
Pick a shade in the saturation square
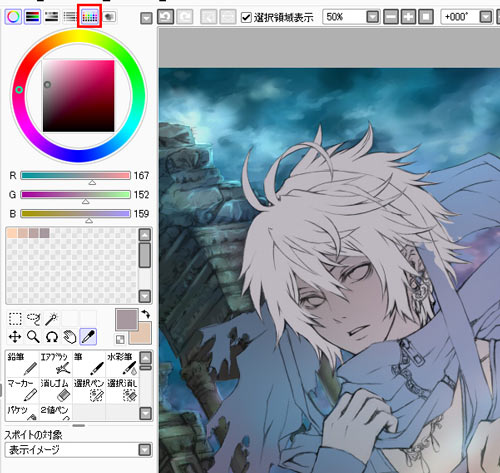[x=79, y=96]
